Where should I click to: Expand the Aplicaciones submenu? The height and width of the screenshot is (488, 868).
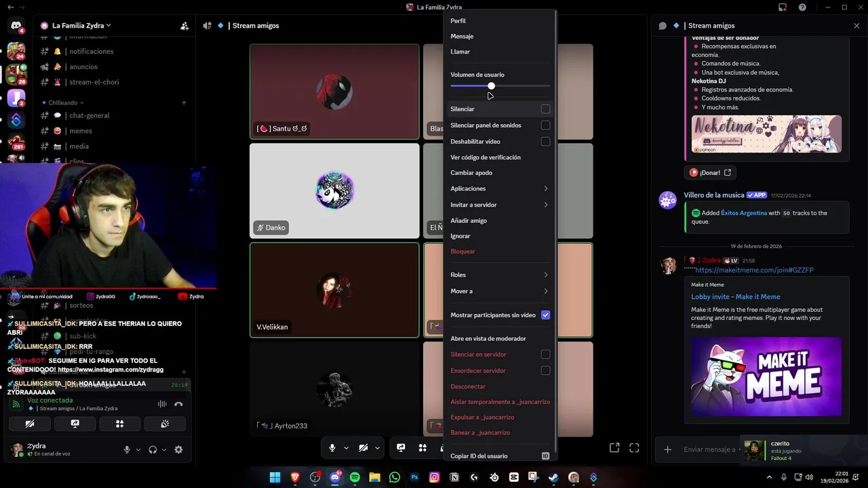pyautogui.click(x=500, y=188)
